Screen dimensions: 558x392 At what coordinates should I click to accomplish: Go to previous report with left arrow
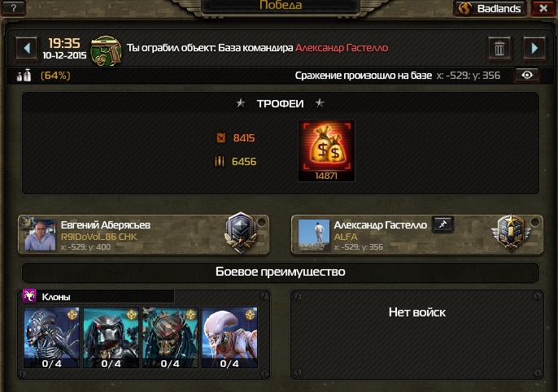click(26, 48)
